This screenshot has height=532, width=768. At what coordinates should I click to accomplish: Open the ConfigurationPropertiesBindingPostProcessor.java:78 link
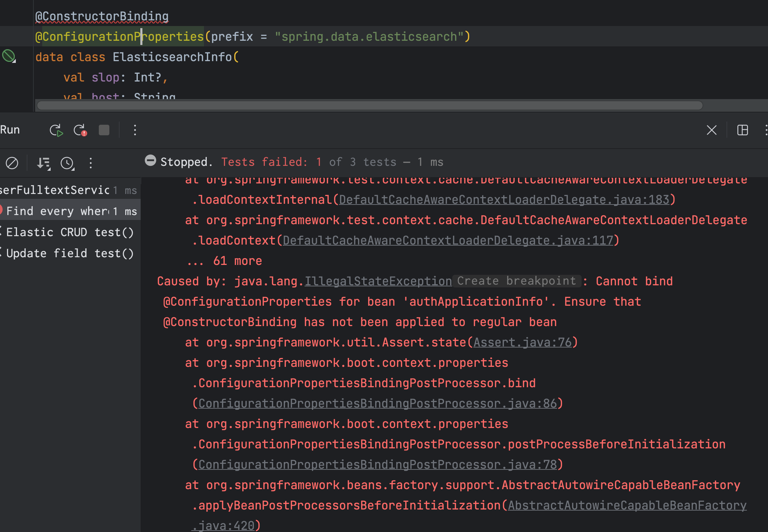click(378, 465)
